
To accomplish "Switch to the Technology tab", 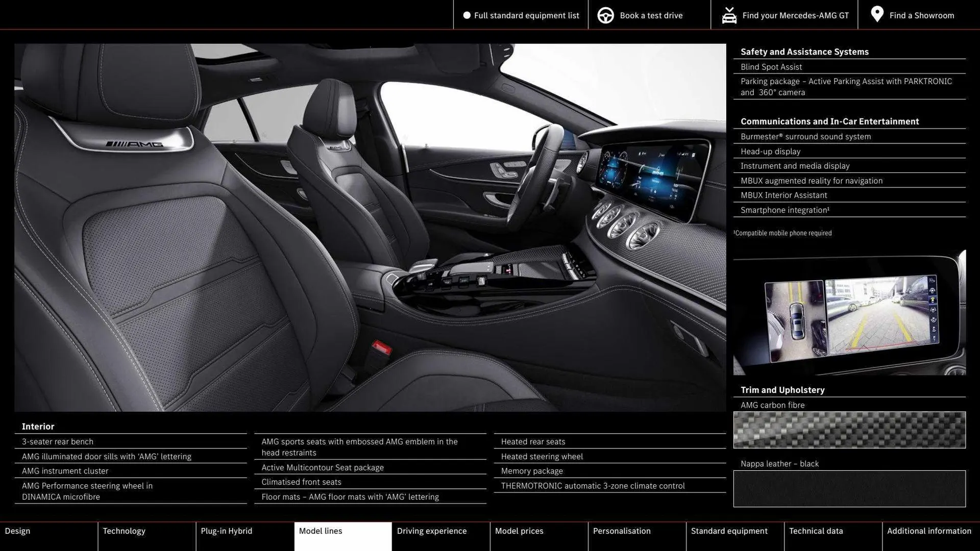I will [x=124, y=531].
